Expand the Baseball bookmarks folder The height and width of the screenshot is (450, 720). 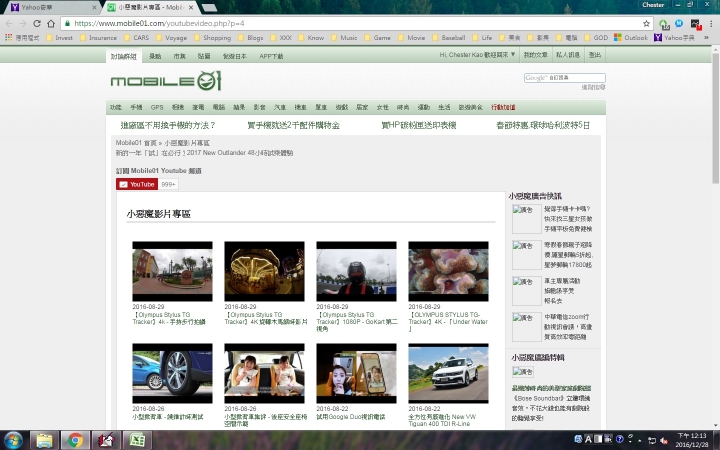(449, 38)
